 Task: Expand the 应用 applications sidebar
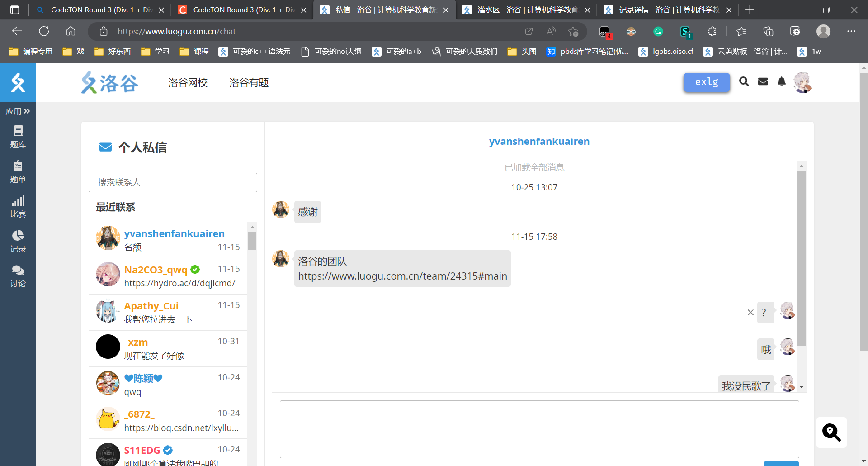[18, 111]
